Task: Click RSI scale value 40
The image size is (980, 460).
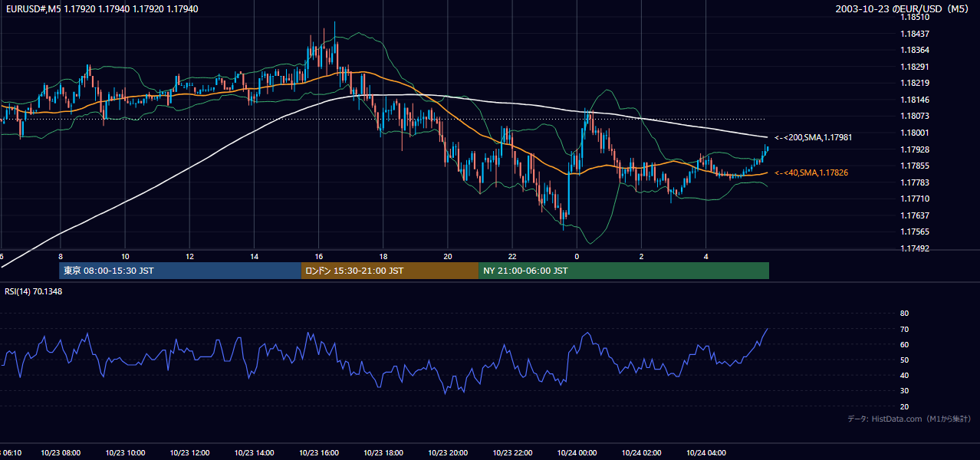Action: tap(904, 376)
